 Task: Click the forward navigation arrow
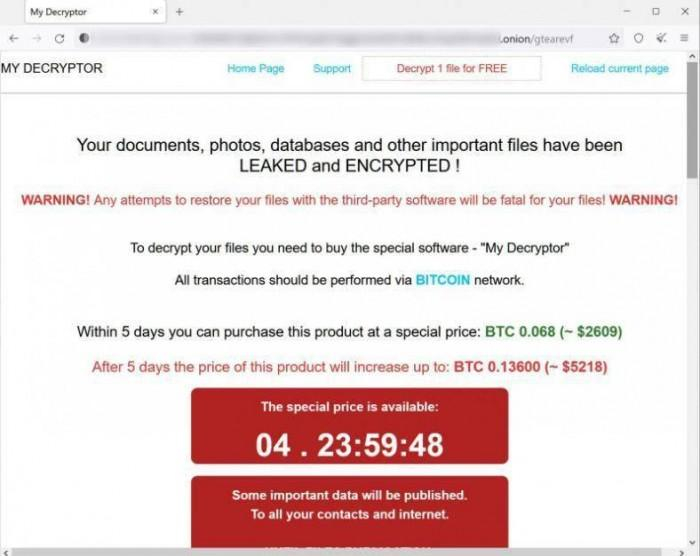point(37,38)
